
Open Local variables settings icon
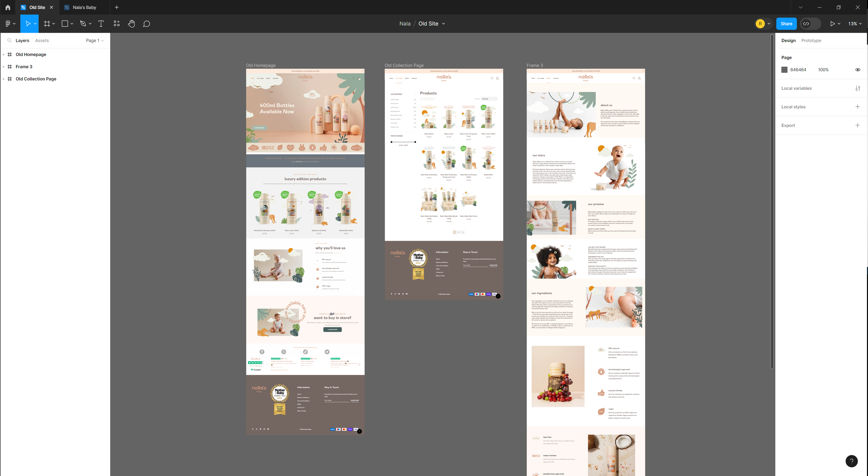[x=858, y=88]
